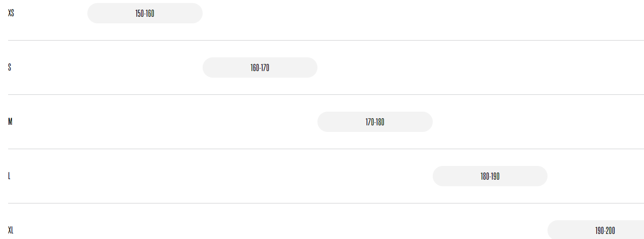
Task: Pick the range bar in the large row
Action: tap(490, 176)
